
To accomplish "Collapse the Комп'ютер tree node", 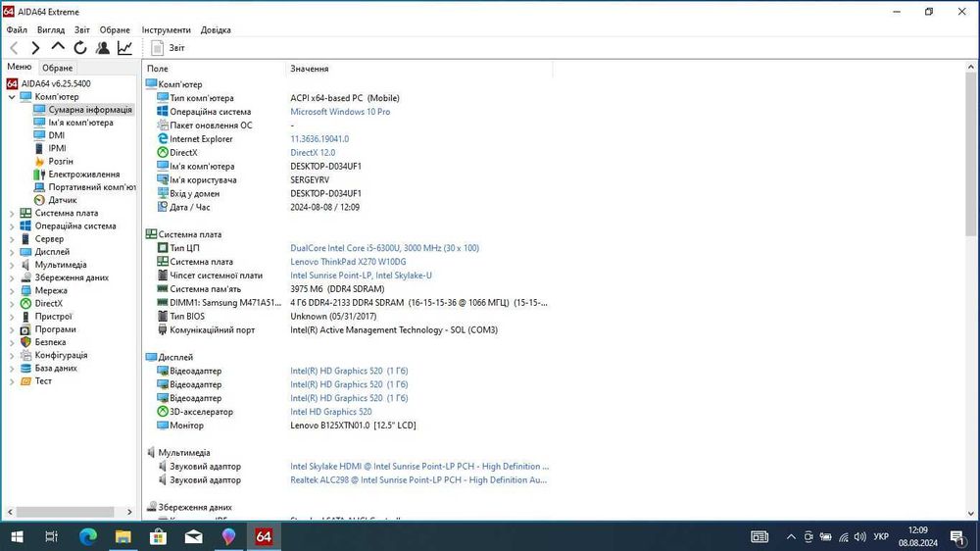I will tap(11, 97).
